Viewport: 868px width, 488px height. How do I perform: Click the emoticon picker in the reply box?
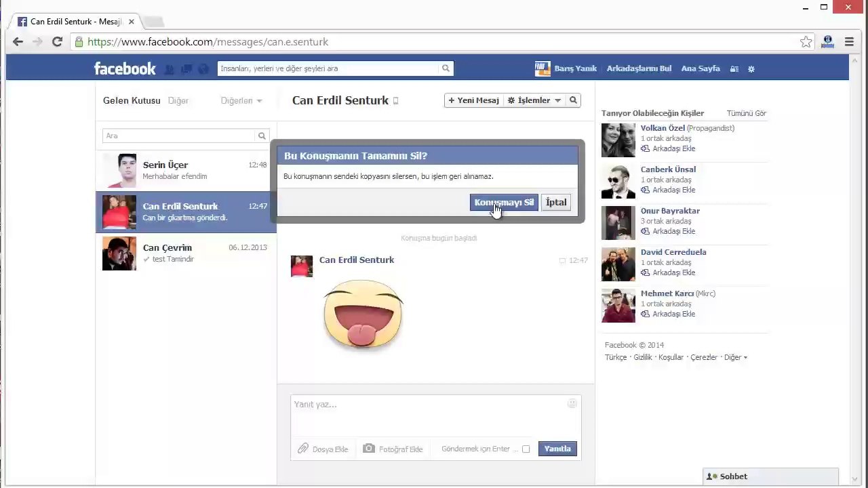click(x=572, y=403)
